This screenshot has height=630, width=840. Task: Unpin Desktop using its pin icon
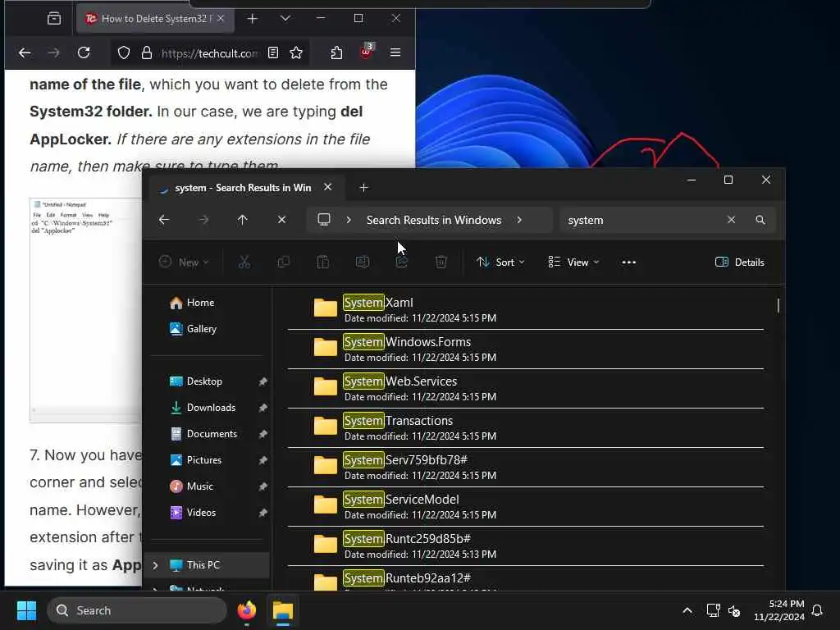262,381
